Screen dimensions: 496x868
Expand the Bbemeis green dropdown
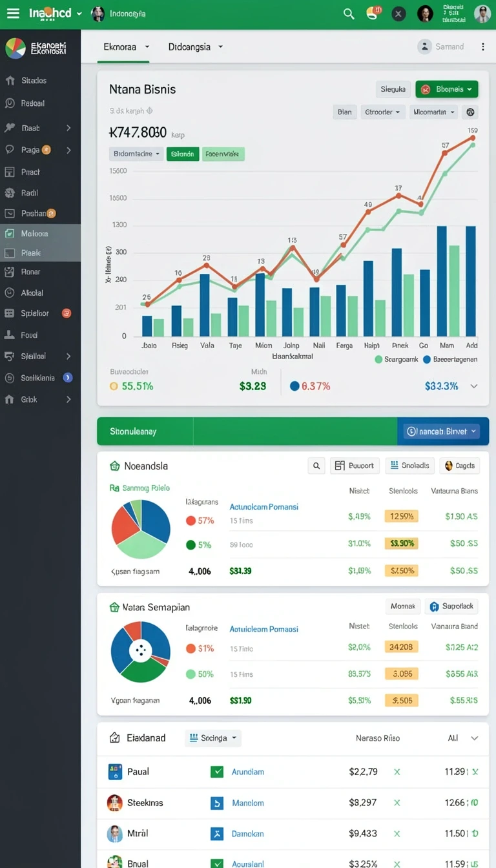coord(446,89)
